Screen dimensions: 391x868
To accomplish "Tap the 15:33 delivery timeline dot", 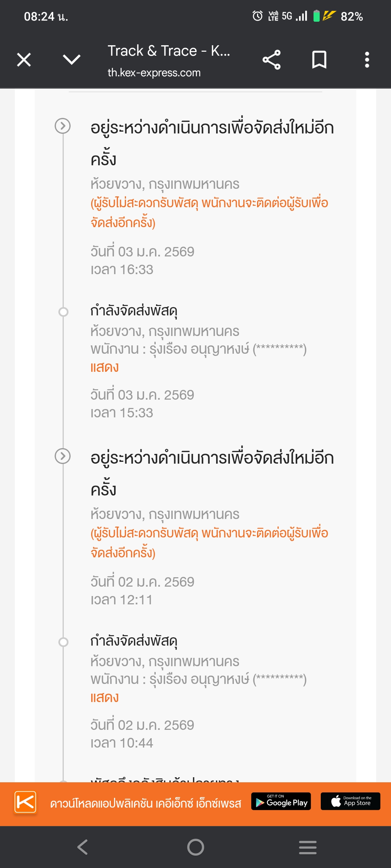I will pos(63,312).
